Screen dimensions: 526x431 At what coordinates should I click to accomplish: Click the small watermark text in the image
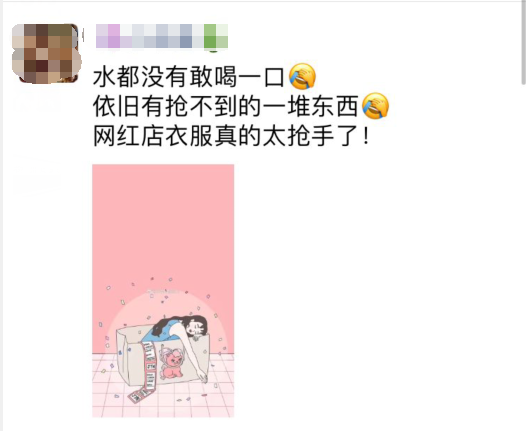pos(163,292)
